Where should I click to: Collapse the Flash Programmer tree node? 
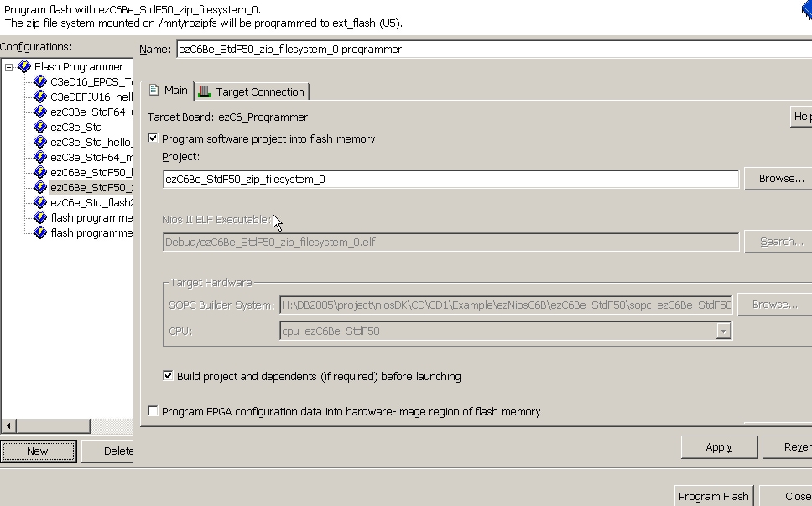click(8, 67)
